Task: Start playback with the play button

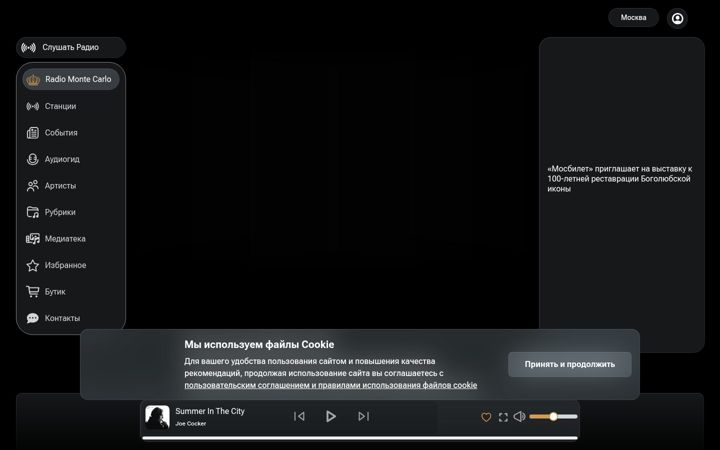Action: [331, 416]
